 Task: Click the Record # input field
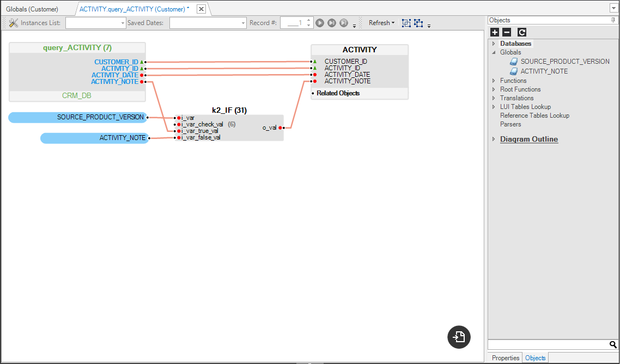click(x=294, y=23)
